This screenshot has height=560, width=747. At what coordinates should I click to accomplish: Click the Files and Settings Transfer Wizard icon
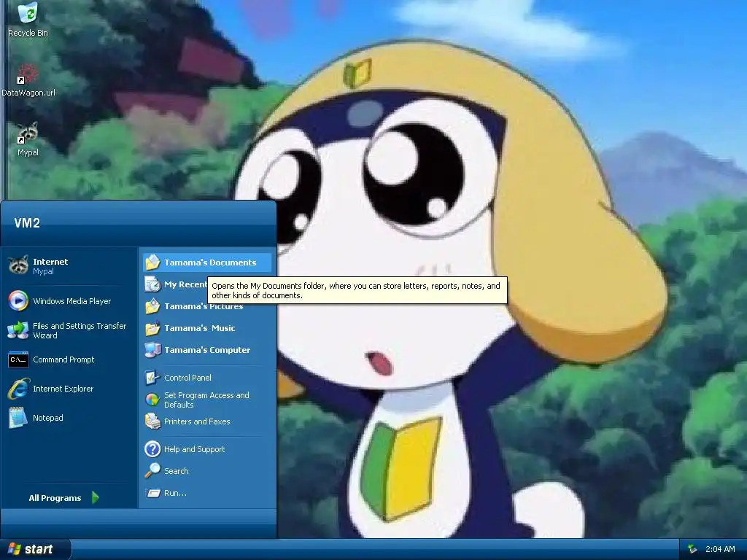(x=18, y=330)
